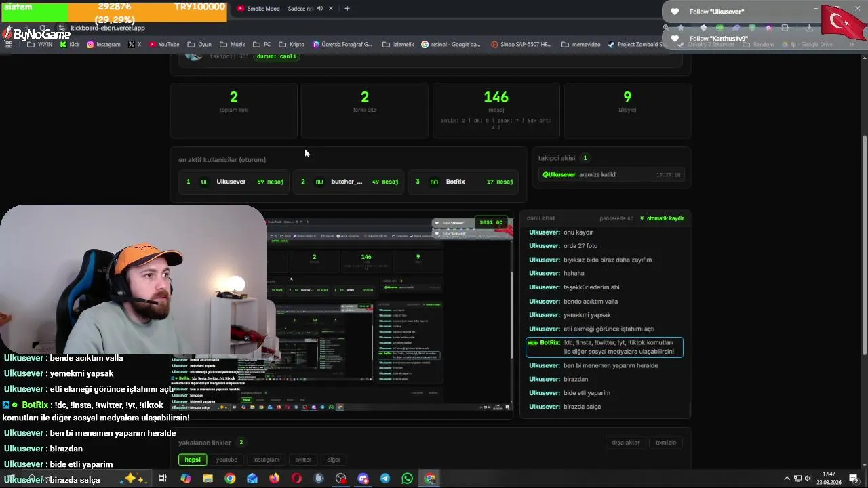Open the X bookmark
Screen dimensions: 868x488
[x=134, y=45]
